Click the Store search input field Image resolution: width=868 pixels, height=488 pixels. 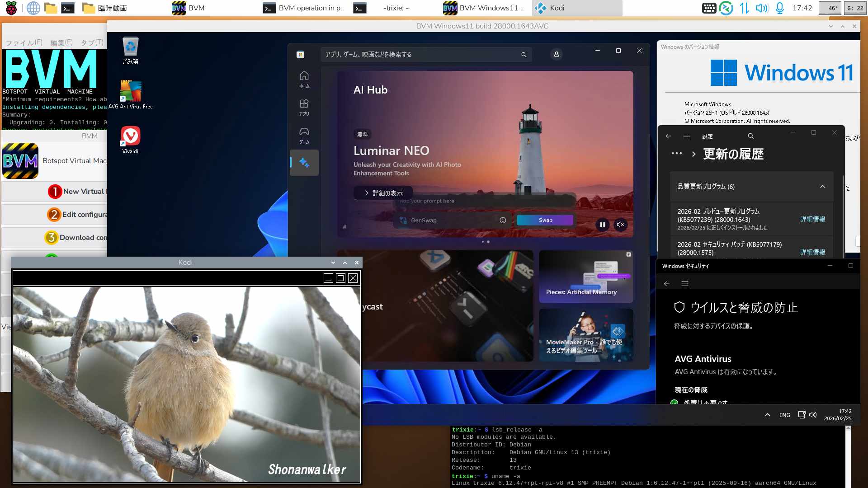420,54
